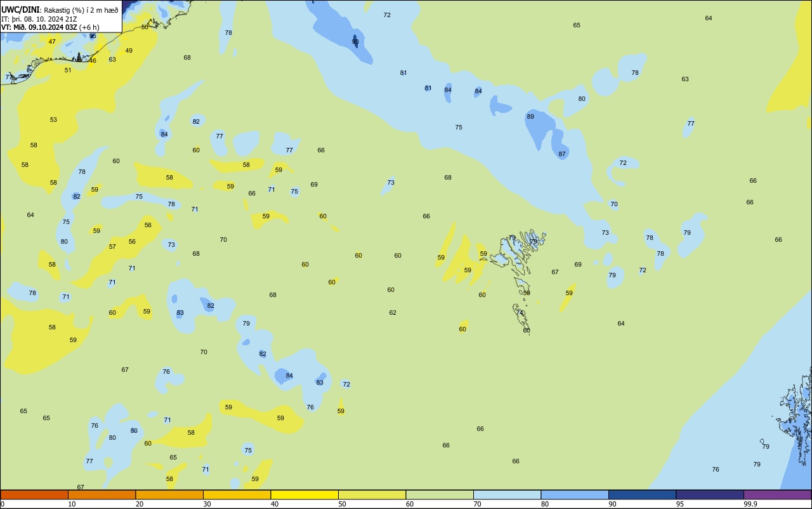
Task: Click the golden 30–40 legend swatch
Action: pyautogui.click(x=237, y=494)
